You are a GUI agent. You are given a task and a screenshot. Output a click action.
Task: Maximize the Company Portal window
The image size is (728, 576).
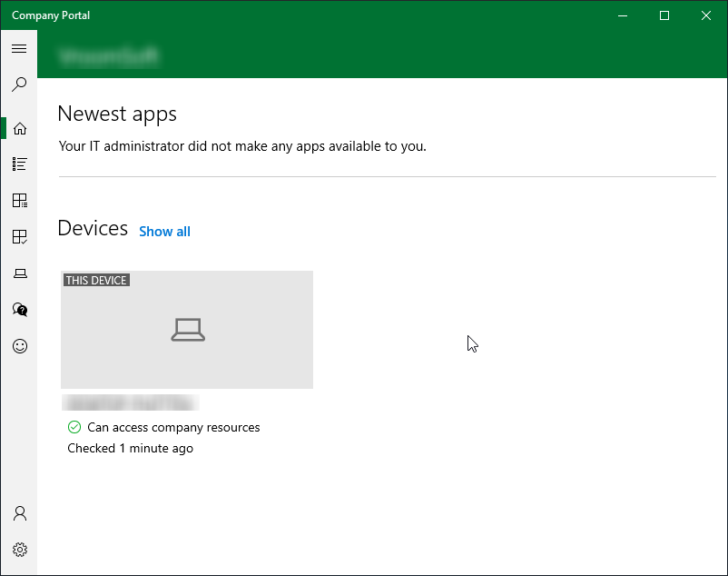[664, 15]
